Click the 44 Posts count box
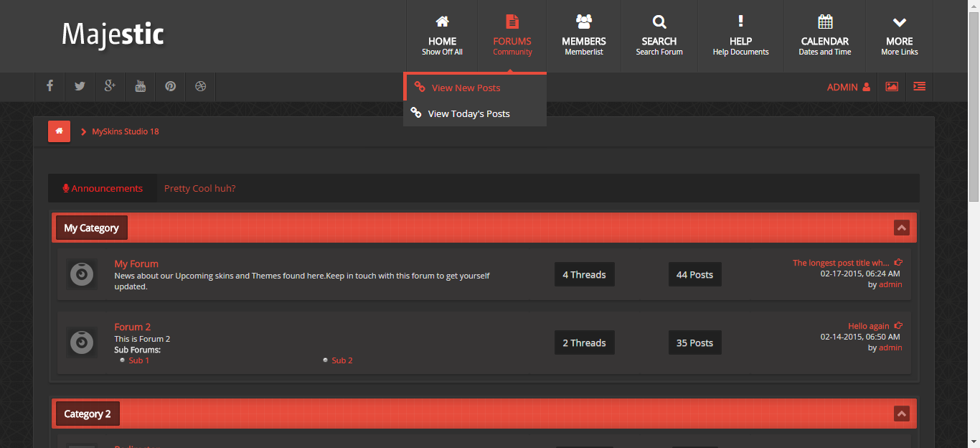The image size is (980, 448). tap(694, 274)
